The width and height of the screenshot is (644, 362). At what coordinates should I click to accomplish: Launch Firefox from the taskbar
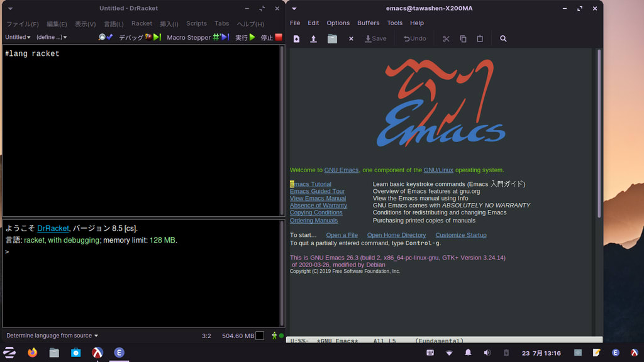(32, 353)
